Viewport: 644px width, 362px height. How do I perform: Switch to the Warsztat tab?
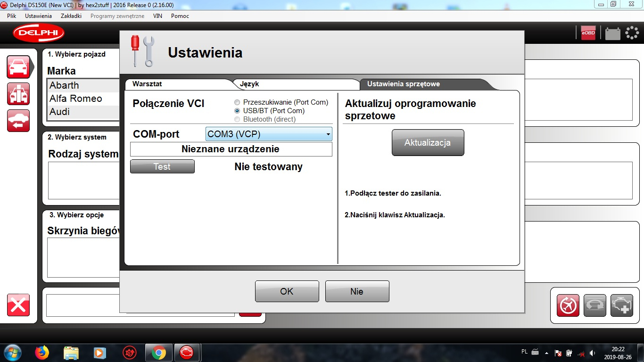(179, 84)
